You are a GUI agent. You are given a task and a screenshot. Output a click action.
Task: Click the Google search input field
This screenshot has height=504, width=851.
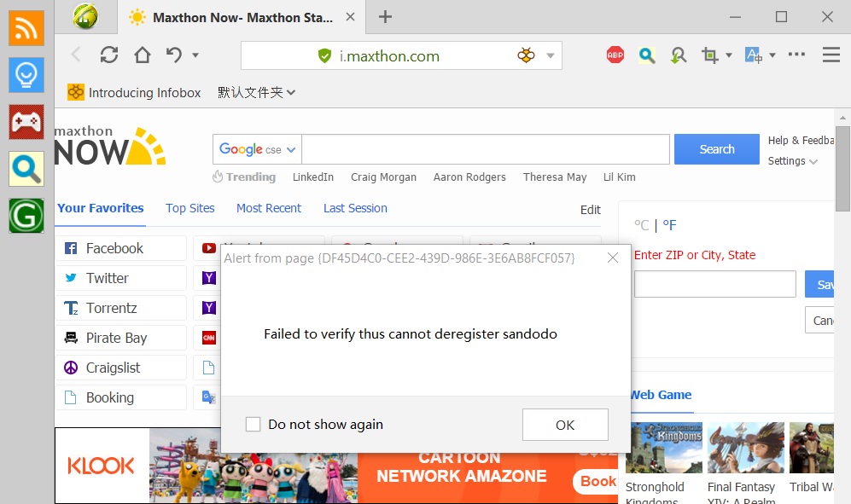point(486,149)
